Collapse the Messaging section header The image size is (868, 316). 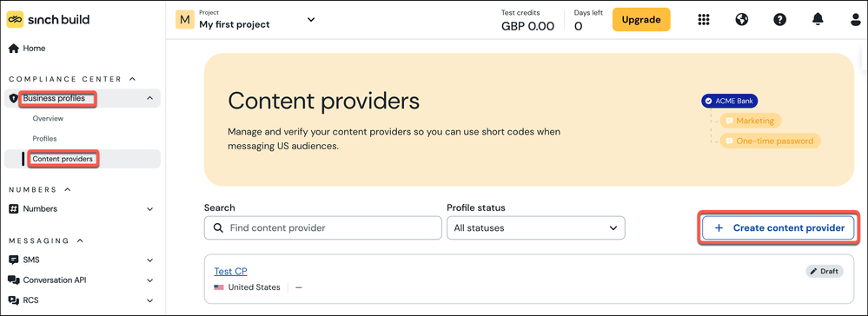click(x=80, y=240)
